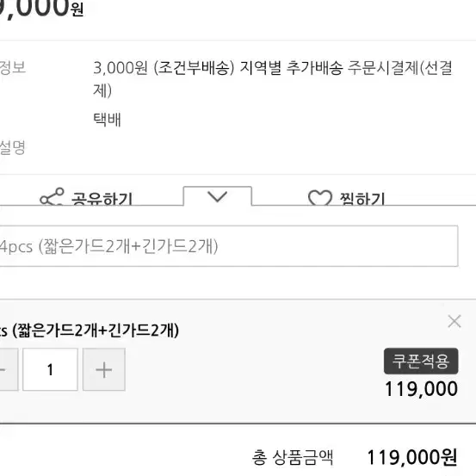Screen dimensions: 476x476
Task: Click the 찜하기 text label
Action: click(362, 199)
